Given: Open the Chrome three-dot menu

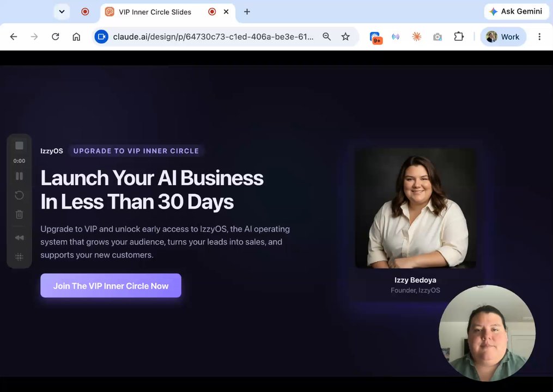Looking at the screenshot, I should click(x=539, y=36).
